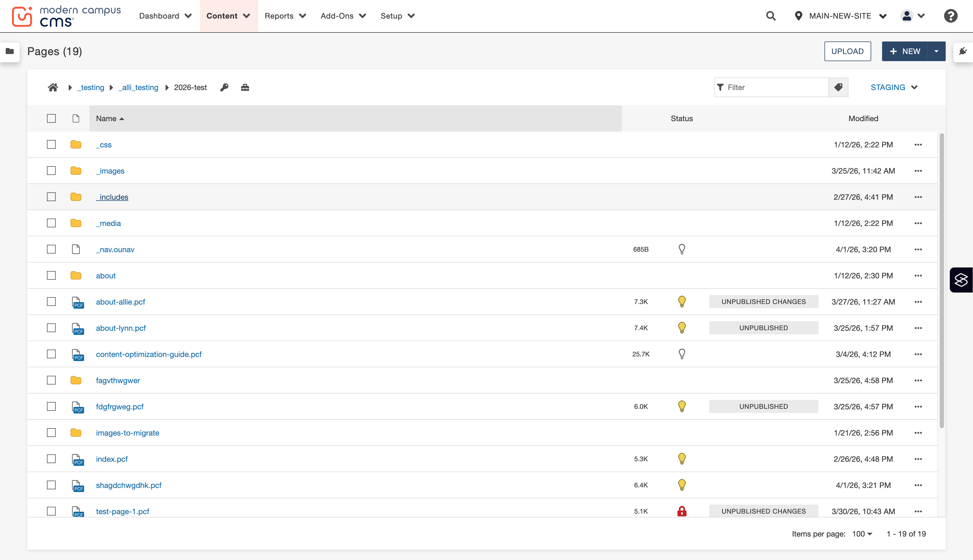Click the file type column header icon

click(76, 118)
